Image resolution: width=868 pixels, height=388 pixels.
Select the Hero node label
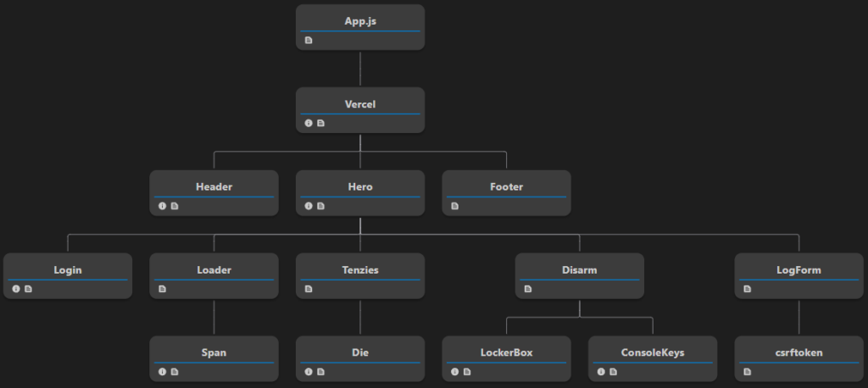pos(360,186)
